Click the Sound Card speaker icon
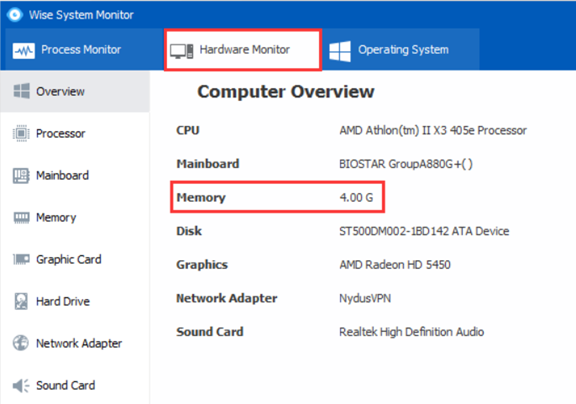The width and height of the screenshot is (576, 404). point(21,385)
